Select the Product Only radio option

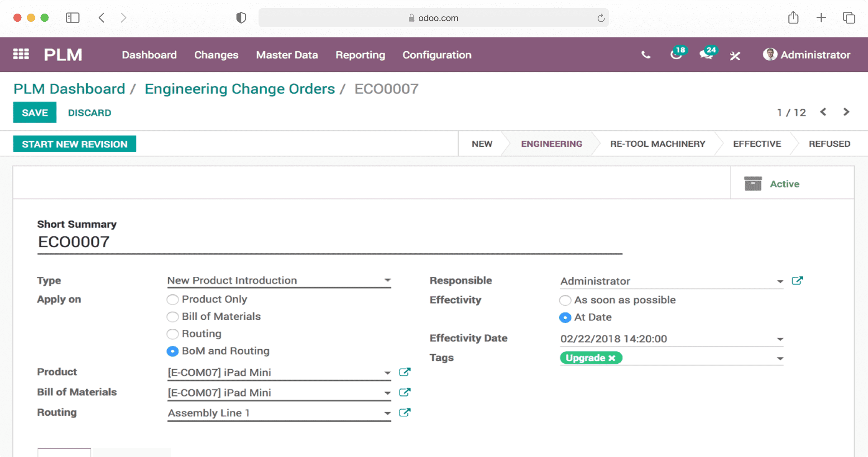tap(173, 300)
